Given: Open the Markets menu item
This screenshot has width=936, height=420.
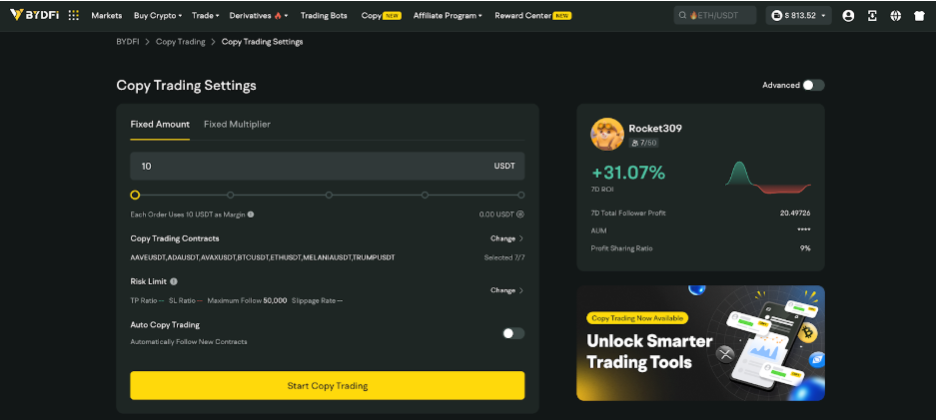Looking at the screenshot, I should [106, 16].
